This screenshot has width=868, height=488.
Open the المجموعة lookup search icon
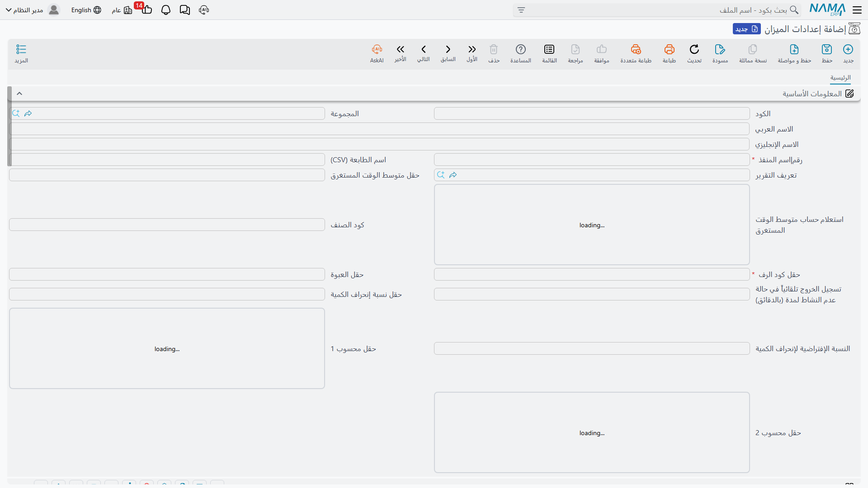pyautogui.click(x=16, y=113)
